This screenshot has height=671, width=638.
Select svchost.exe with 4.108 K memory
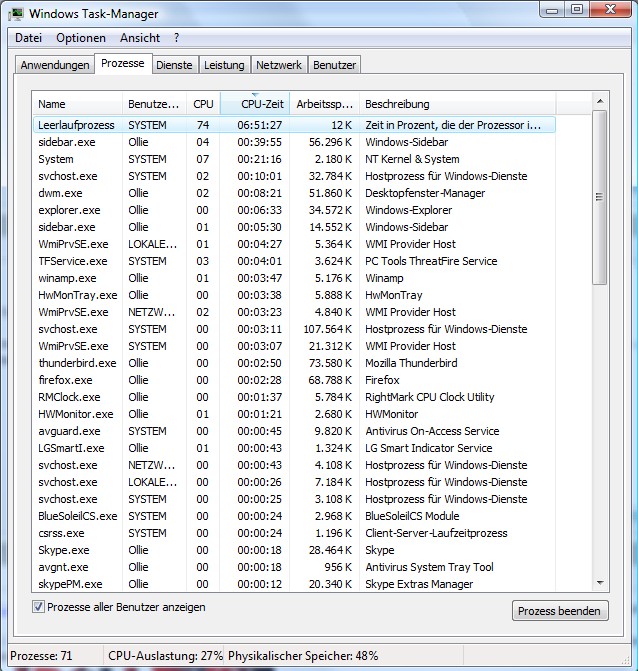point(294,465)
